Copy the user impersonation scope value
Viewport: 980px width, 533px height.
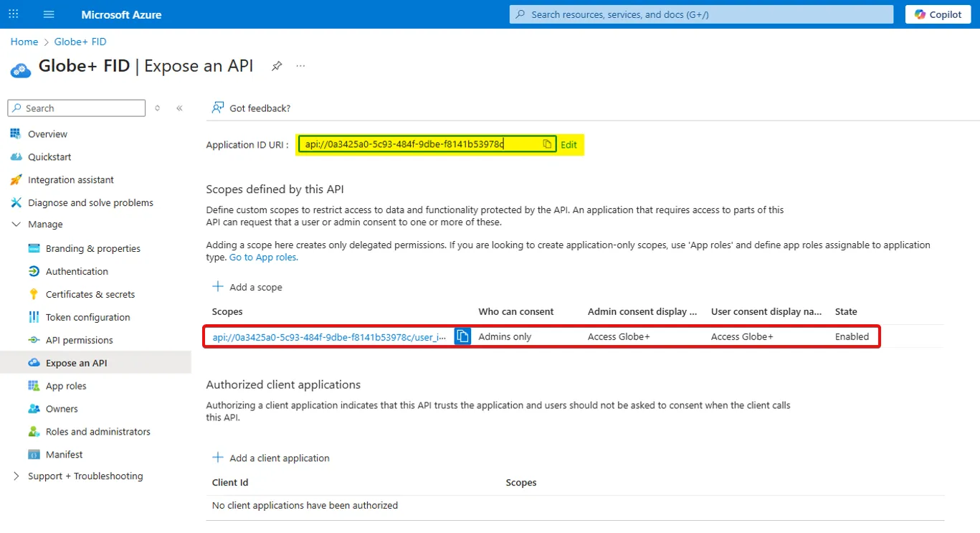pyautogui.click(x=462, y=336)
